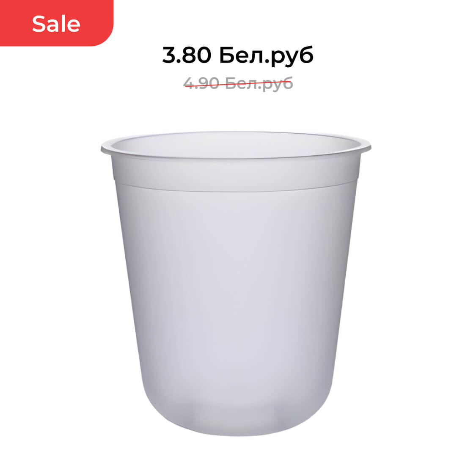The image size is (476, 476).
Task: Select the current price 3.80 Бел.руб
Action: tap(238, 55)
